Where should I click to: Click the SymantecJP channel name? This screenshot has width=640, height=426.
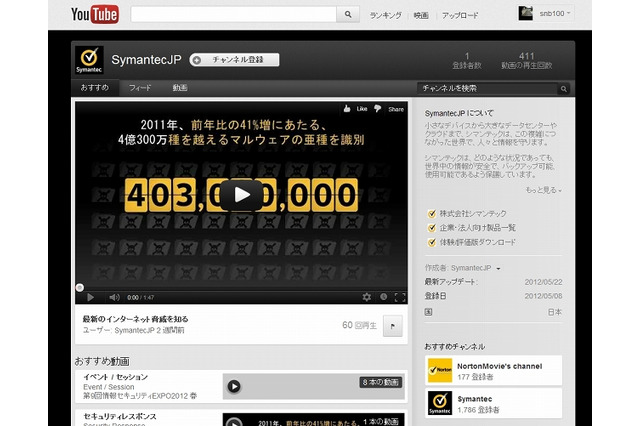pos(146,60)
